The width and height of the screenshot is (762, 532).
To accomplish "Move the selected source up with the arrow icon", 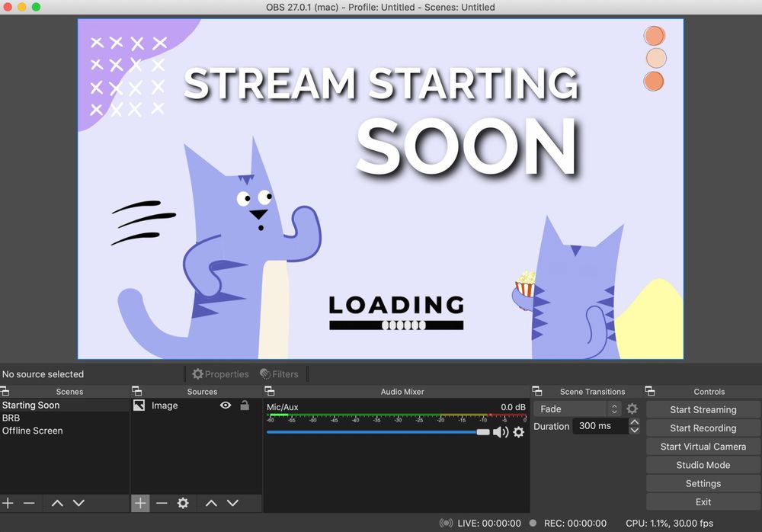I will click(x=211, y=503).
